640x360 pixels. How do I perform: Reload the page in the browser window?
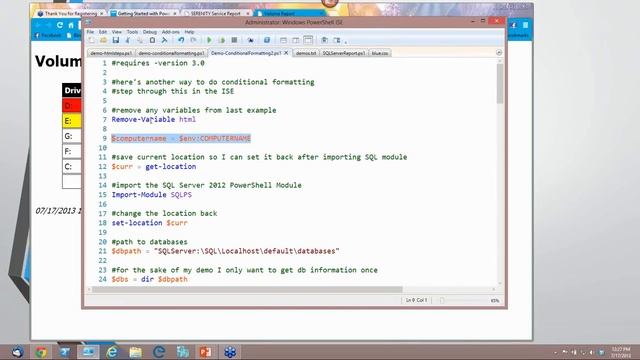point(60,25)
